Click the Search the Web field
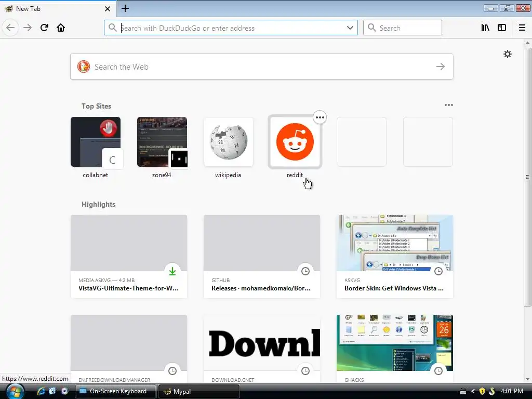 262,66
